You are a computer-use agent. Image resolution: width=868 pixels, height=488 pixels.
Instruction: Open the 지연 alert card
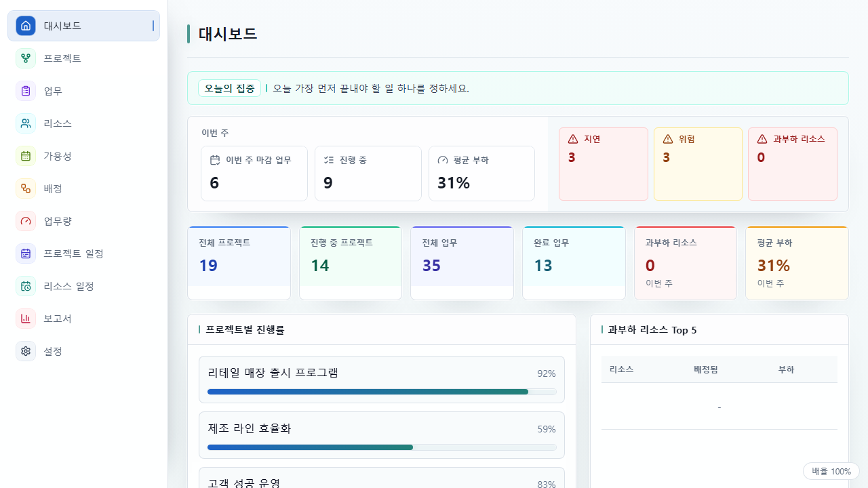pyautogui.click(x=604, y=164)
